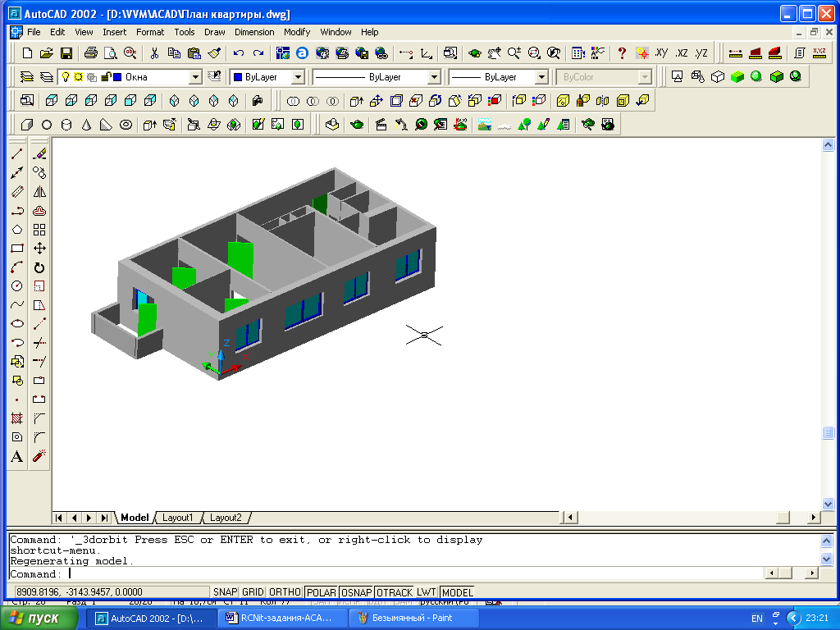The width and height of the screenshot is (840, 630).
Task: Activate the Move tool
Action: pos(39,248)
